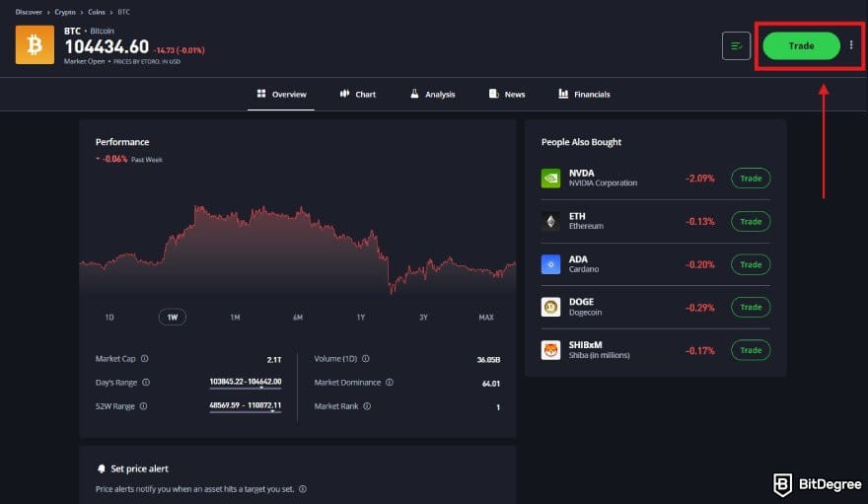Select the 6M performance range
Viewport: 868px width, 504px height.
coord(298,317)
